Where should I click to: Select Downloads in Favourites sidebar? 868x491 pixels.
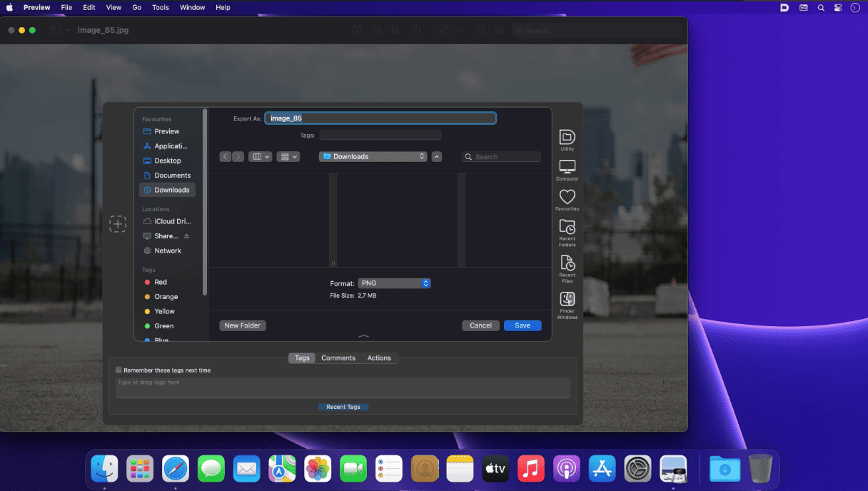(x=167, y=190)
